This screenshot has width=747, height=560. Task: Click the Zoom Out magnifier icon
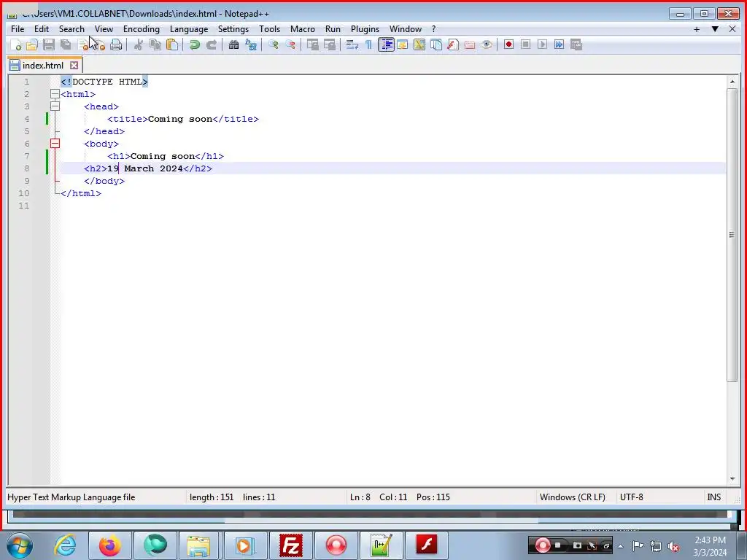pyautogui.click(x=290, y=44)
